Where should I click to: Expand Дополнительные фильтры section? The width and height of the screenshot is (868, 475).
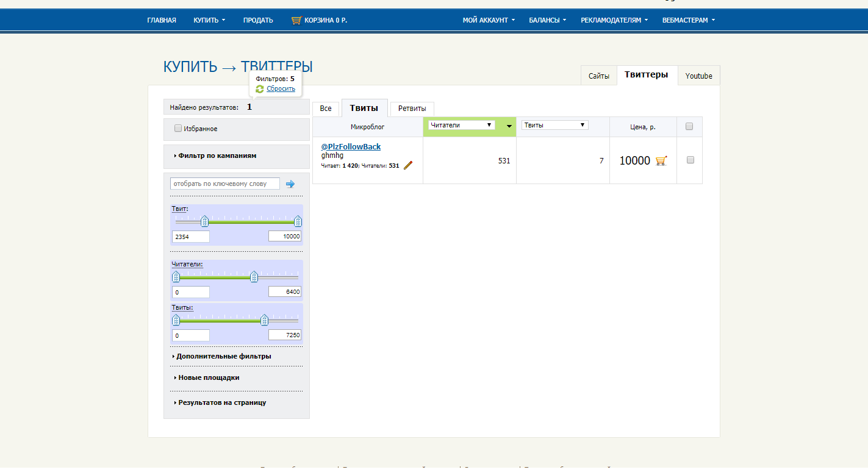click(223, 356)
